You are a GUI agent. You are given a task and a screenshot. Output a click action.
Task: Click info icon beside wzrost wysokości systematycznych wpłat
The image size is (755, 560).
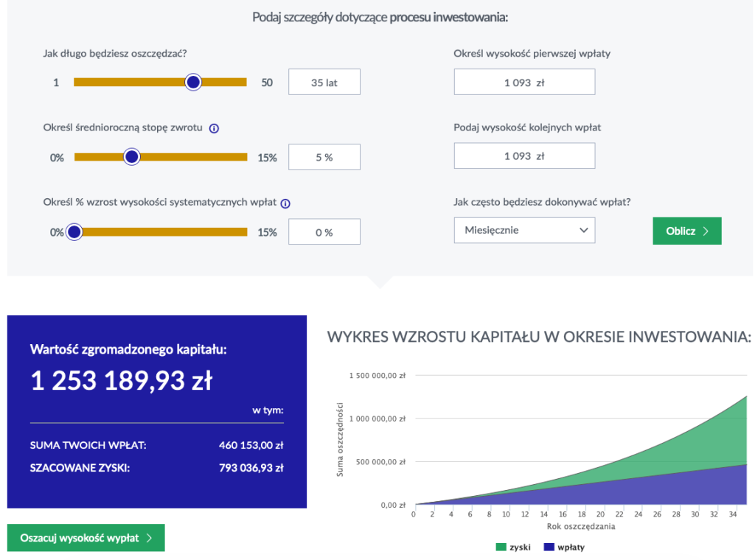point(285,203)
